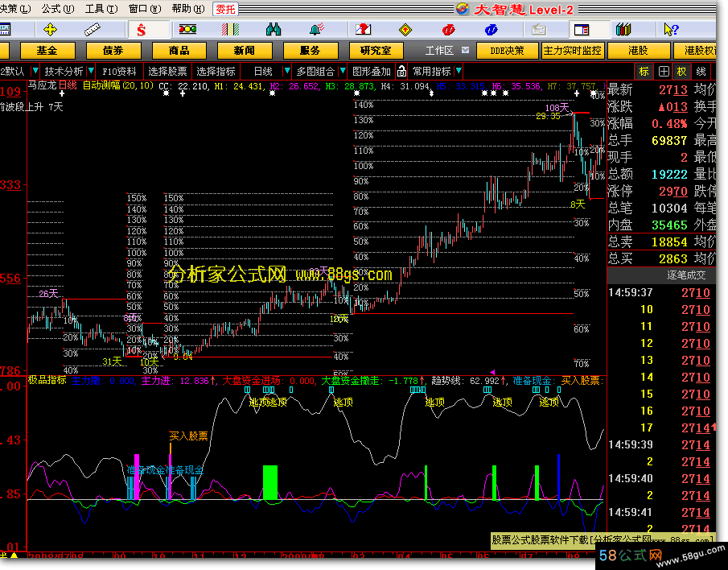Open the dropdown arrow after 多图组合

pyautogui.click(x=343, y=71)
